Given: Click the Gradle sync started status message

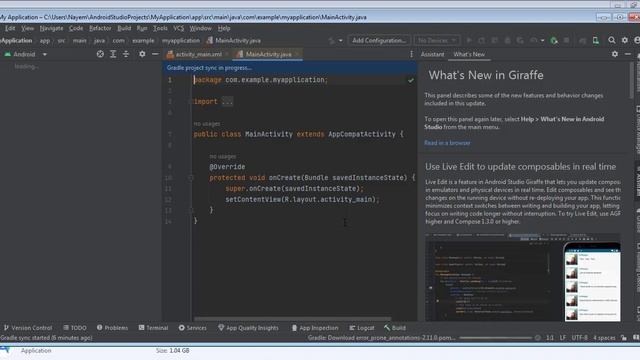Looking at the screenshot, I should click(46, 338).
